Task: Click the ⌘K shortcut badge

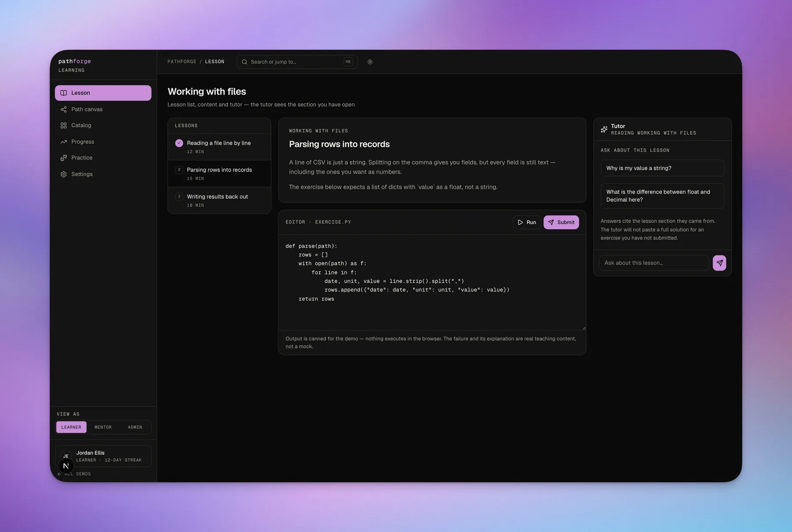Action: click(x=348, y=62)
